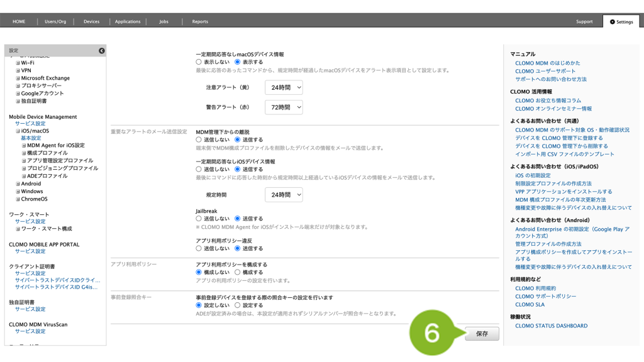
Task: Open the 警告アラート（赤） 72時間 dropdown
Action: pos(283,107)
